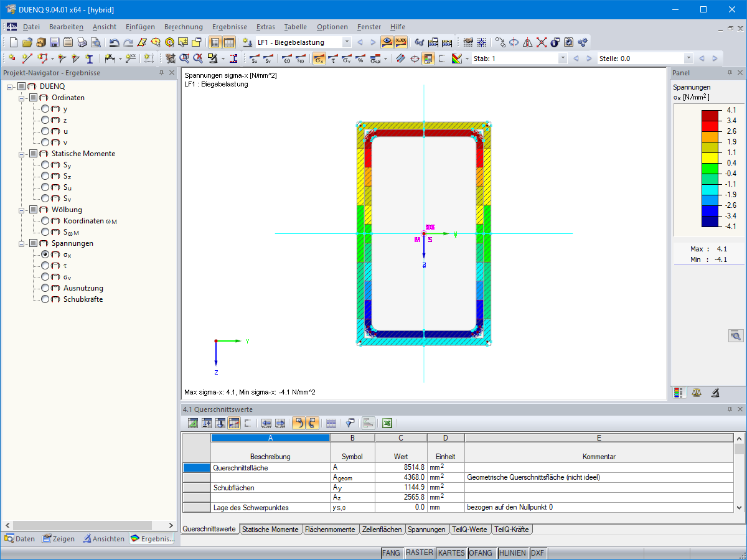Open the Ergebnisse menu
The height and width of the screenshot is (560, 747).
(230, 27)
